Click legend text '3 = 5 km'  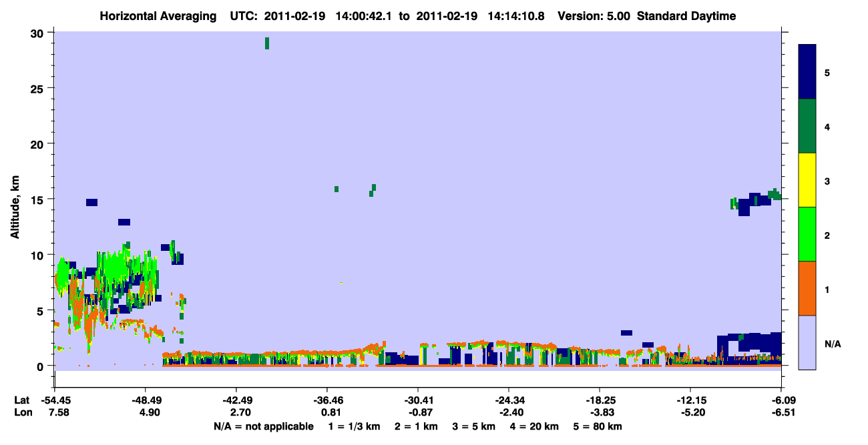475,426
